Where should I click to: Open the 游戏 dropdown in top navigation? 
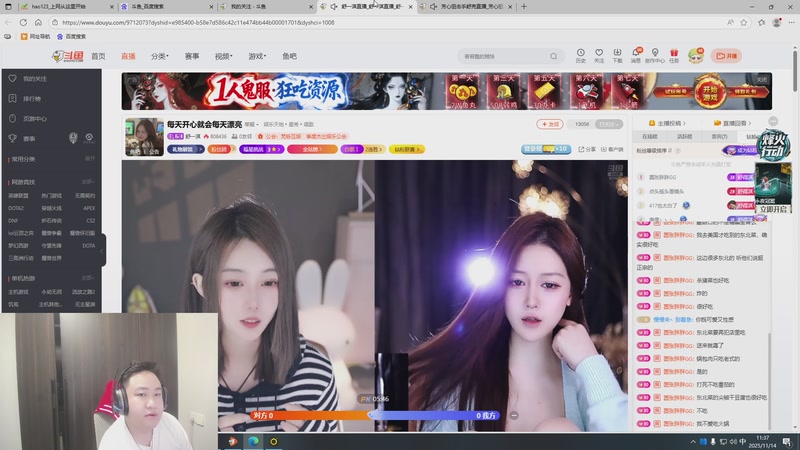click(257, 56)
